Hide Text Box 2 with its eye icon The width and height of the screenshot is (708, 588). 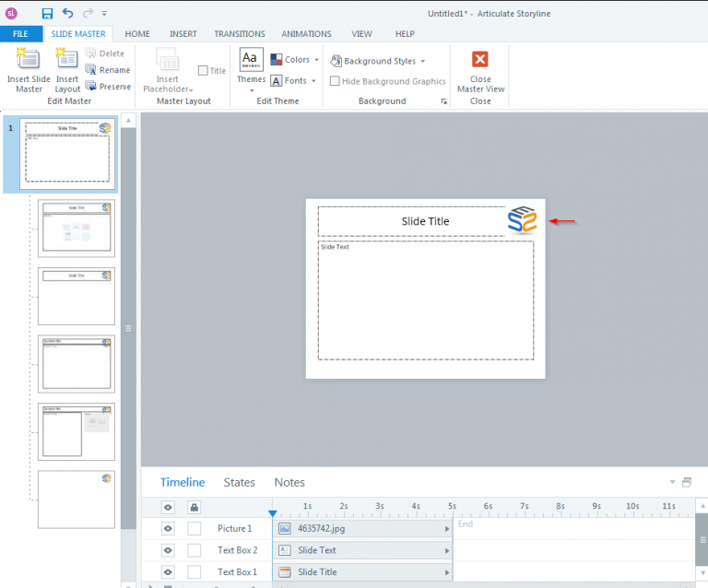click(x=168, y=550)
